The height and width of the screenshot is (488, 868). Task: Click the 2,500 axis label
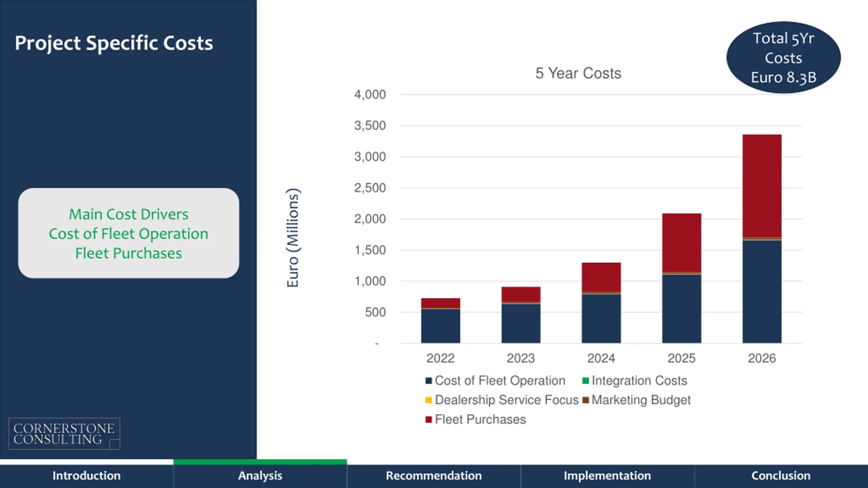pyautogui.click(x=370, y=188)
